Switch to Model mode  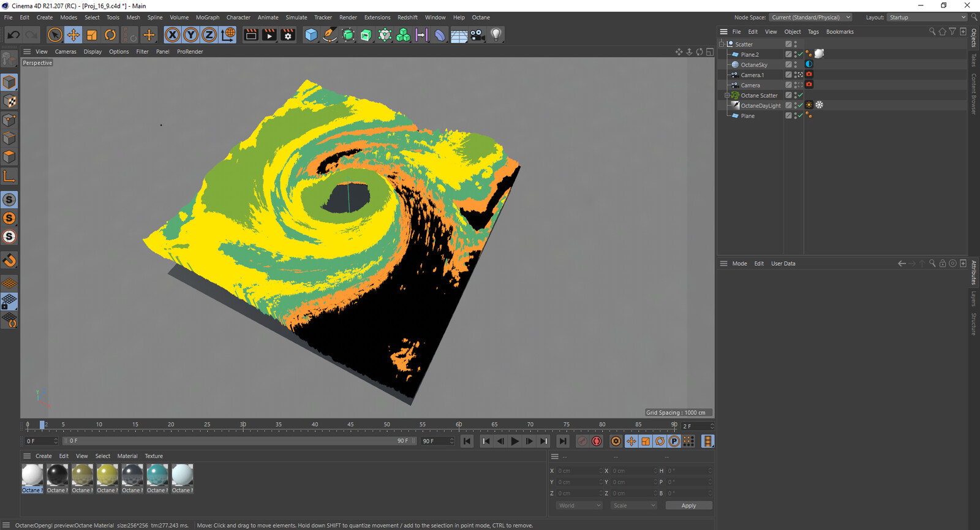[9, 82]
